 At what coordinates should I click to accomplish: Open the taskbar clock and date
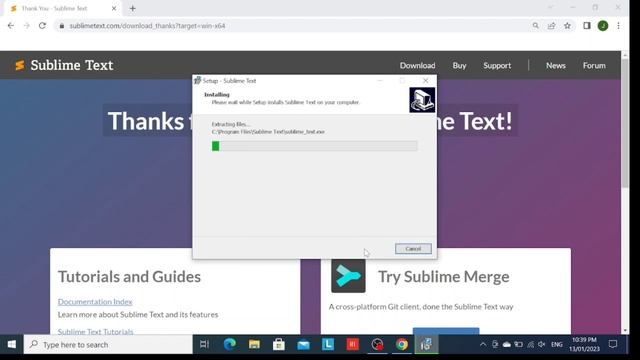(x=584, y=344)
